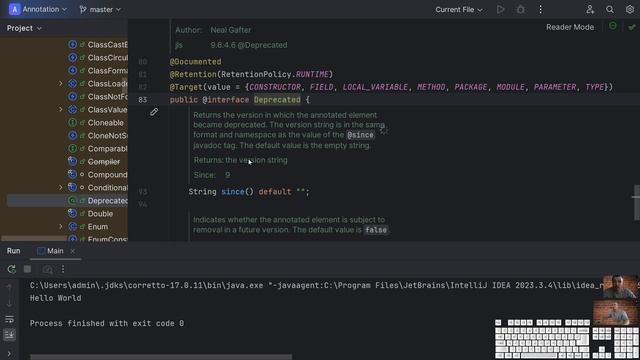The width and height of the screenshot is (640, 360).
Task: Click Hello World console output line
Action: click(56, 298)
